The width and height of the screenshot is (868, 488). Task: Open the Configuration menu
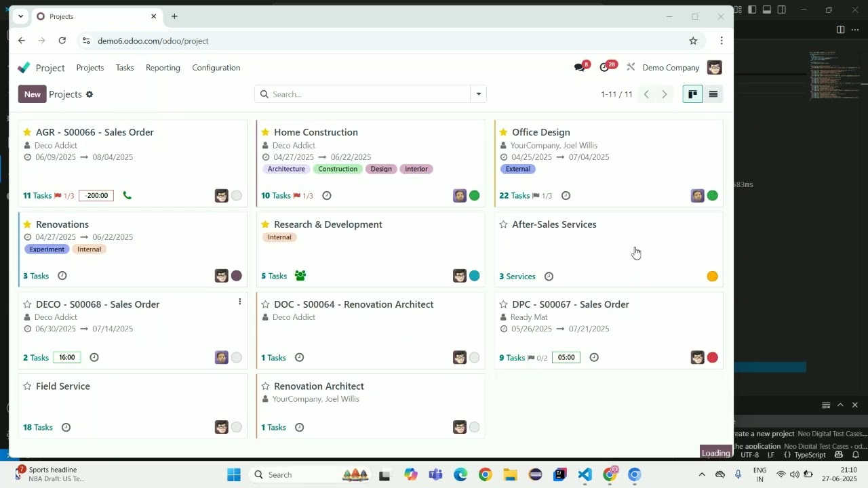coord(216,68)
